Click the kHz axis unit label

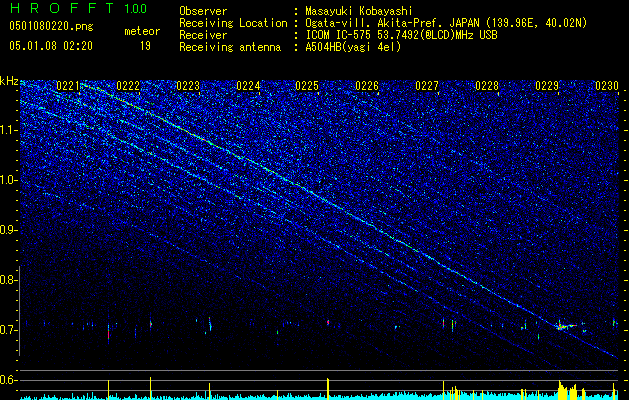tap(9, 81)
